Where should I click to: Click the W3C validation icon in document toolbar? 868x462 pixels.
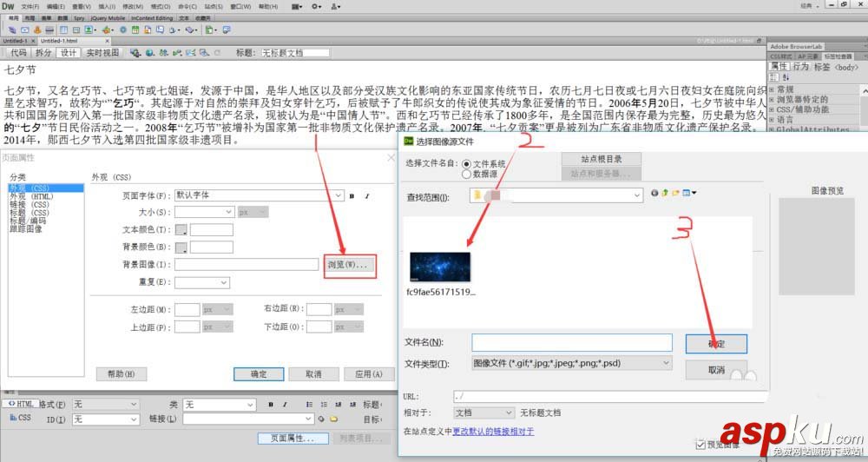pos(176,53)
